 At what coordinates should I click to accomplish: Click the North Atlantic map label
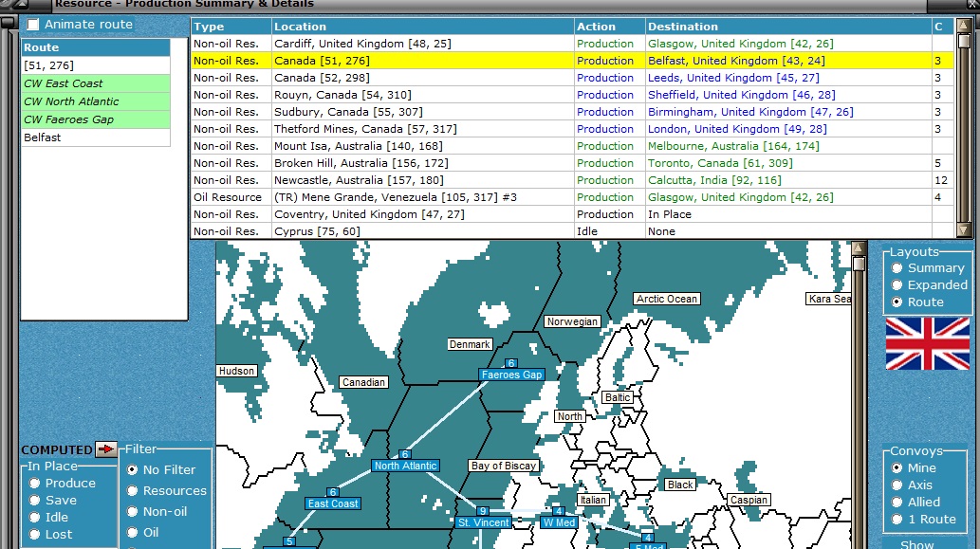coord(406,466)
